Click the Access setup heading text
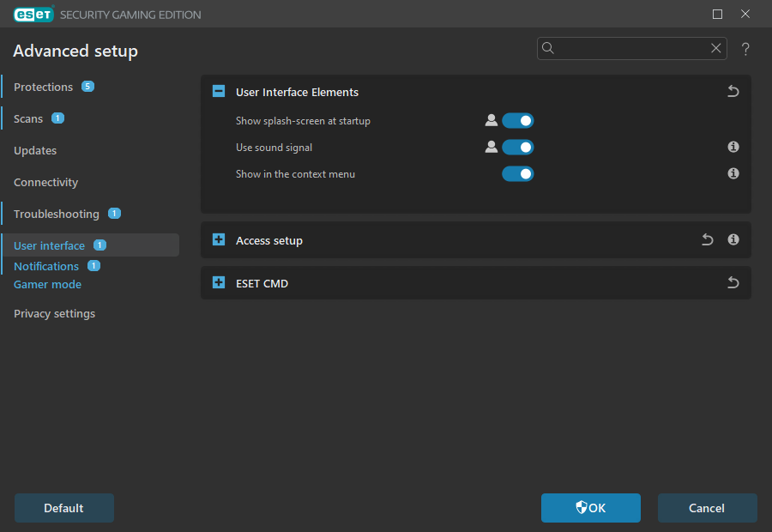The height and width of the screenshot is (532, 772). point(268,240)
